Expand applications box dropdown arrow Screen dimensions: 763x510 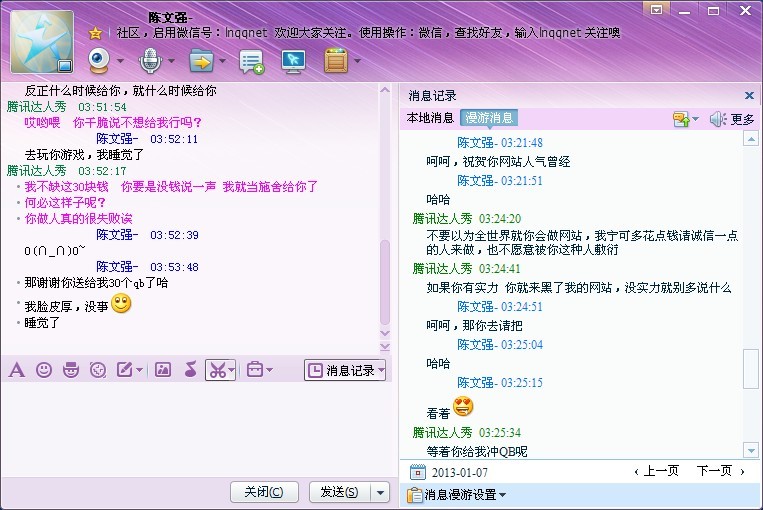click(x=358, y=61)
